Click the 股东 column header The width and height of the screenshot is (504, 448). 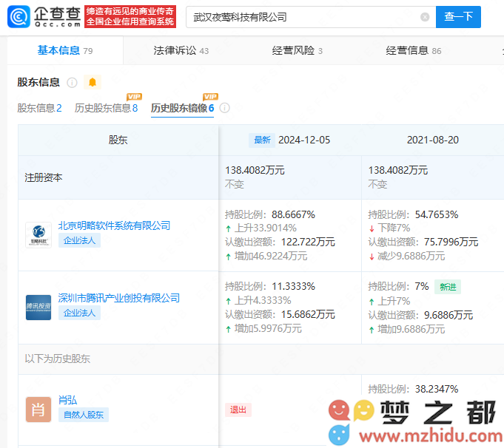[x=118, y=140]
